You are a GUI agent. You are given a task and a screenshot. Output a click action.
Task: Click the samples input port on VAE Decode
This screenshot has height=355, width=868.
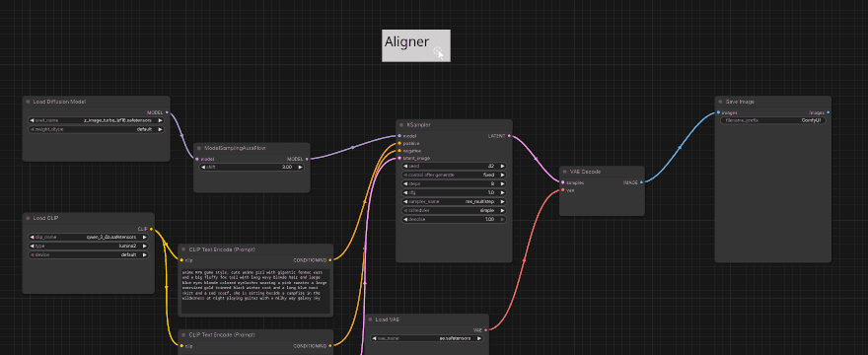pyautogui.click(x=562, y=182)
